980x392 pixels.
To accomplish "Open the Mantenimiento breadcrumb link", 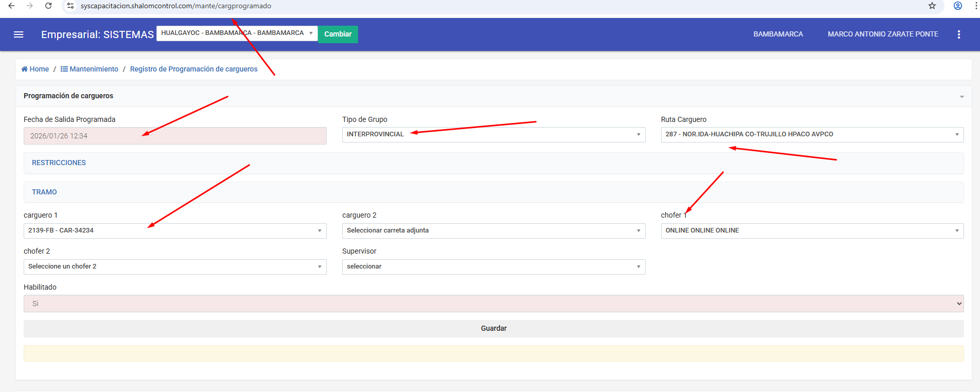I will pos(90,69).
